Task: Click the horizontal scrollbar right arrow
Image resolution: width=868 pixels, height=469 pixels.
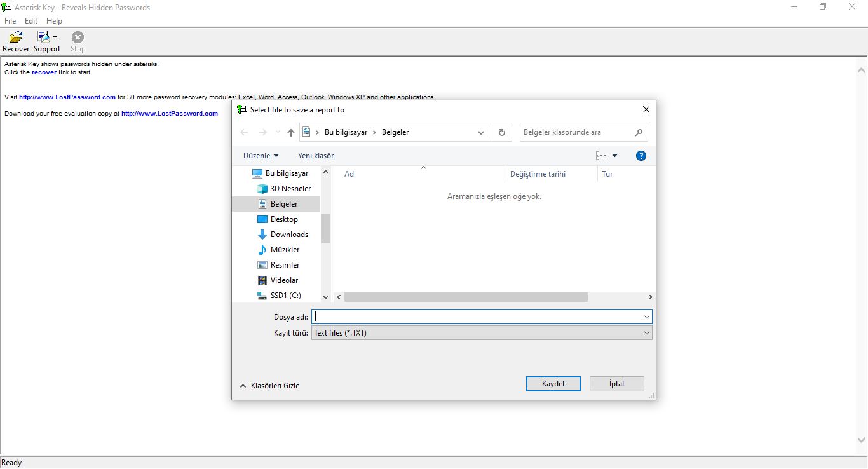Action: tap(650, 297)
